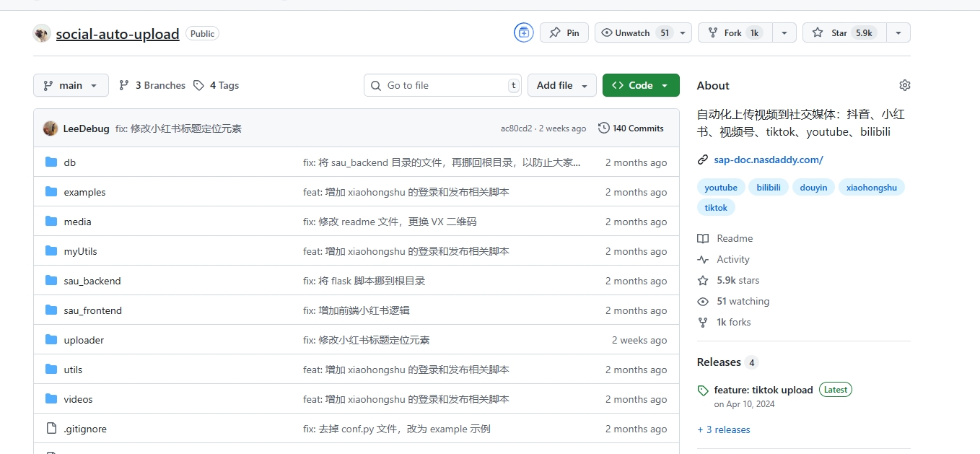Open the uploader folder
Image resolution: width=980 pixels, height=454 pixels.
pyautogui.click(x=84, y=339)
